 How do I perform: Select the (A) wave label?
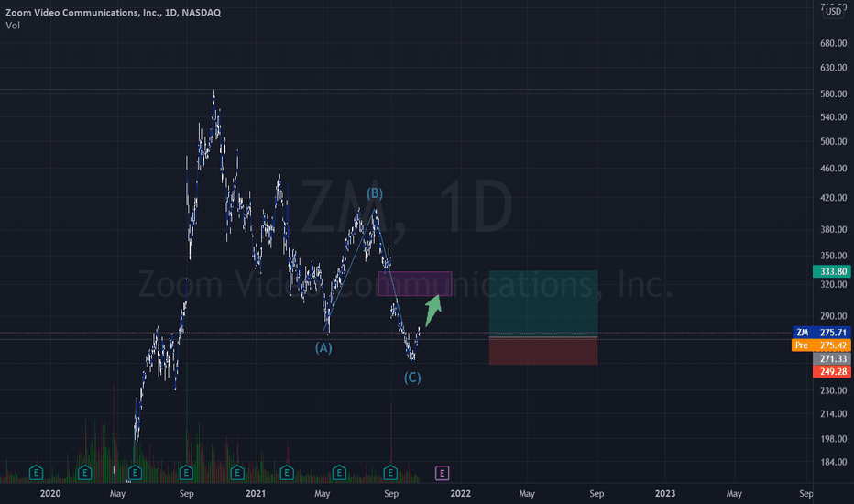click(323, 347)
